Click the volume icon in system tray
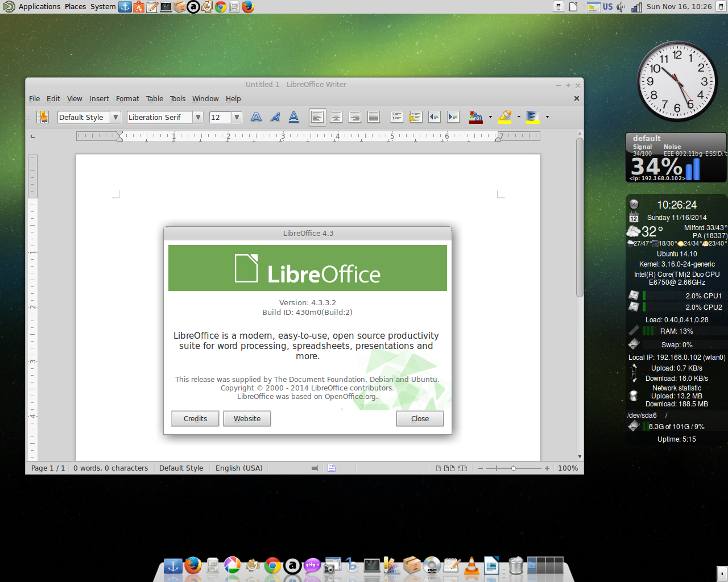Image resolution: width=728 pixels, height=582 pixels. [621, 7]
